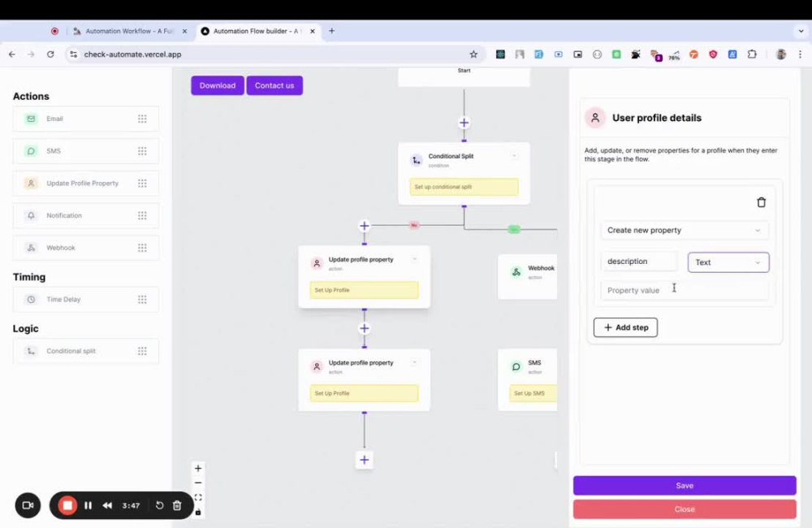The image size is (812, 528).
Task: Click the drag handle beside Notification
Action: coord(142,215)
